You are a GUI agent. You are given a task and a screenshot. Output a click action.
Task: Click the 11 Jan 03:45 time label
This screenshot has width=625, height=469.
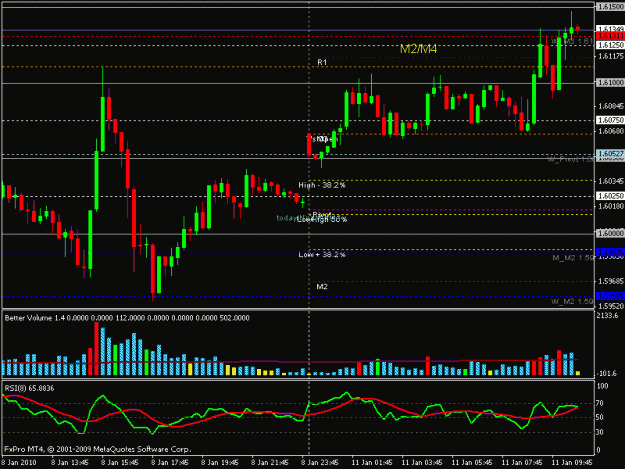click(x=422, y=462)
